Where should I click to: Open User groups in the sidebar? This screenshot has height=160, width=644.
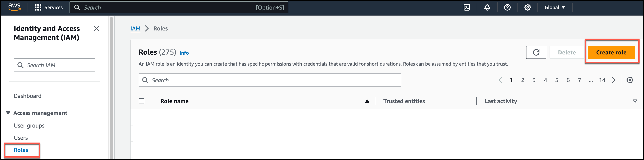pos(29,126)
